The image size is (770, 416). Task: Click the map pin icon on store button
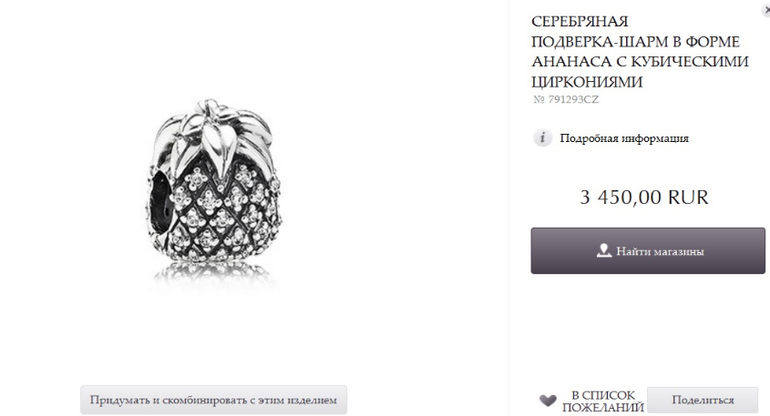[604, 250]
